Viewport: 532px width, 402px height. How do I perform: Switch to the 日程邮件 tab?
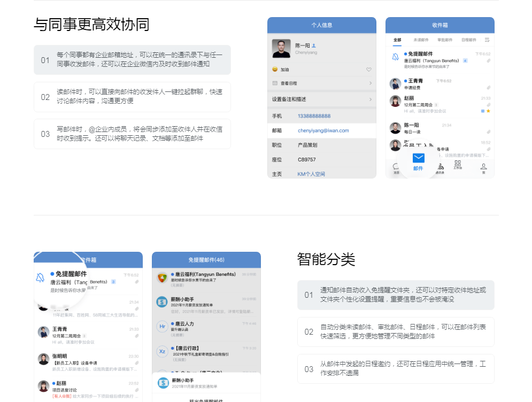pyautogui.click(x=469, y=40)
